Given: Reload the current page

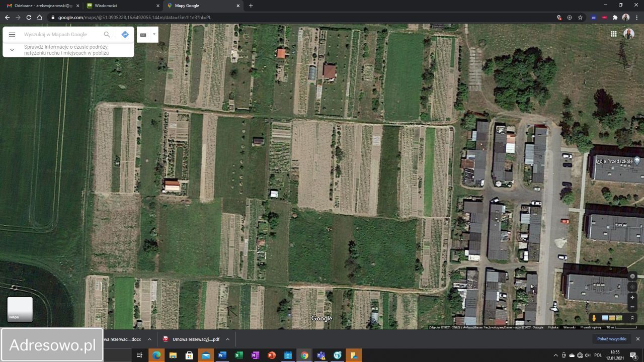Looking at the screenshot, I should 29,17.
